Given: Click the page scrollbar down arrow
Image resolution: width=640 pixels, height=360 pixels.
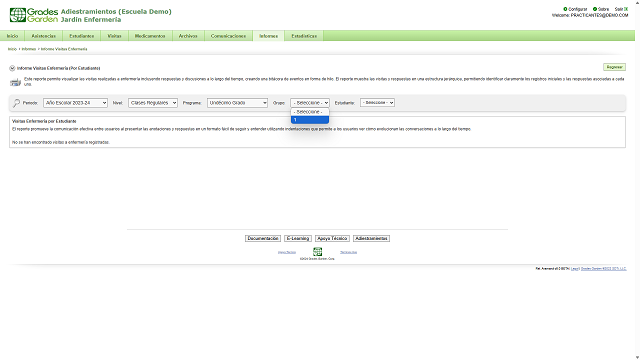Looking at the screenshot, I should tap(637, 357).
